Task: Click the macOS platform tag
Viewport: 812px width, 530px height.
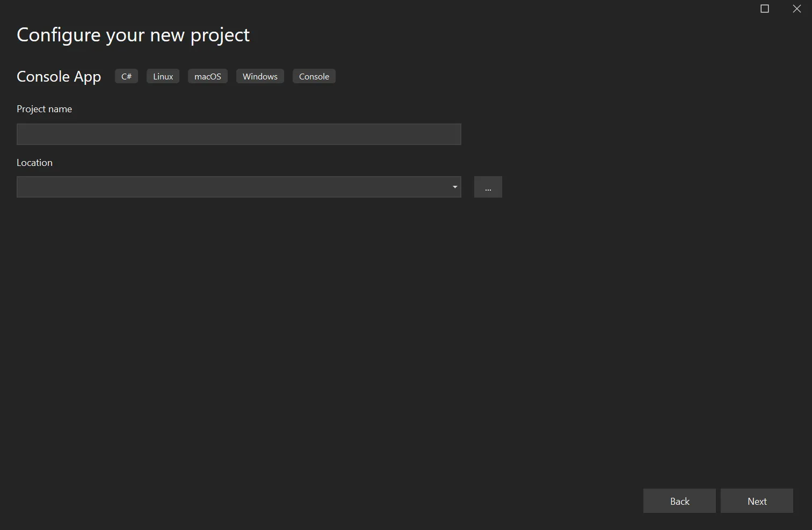Action: pos(208,76)
